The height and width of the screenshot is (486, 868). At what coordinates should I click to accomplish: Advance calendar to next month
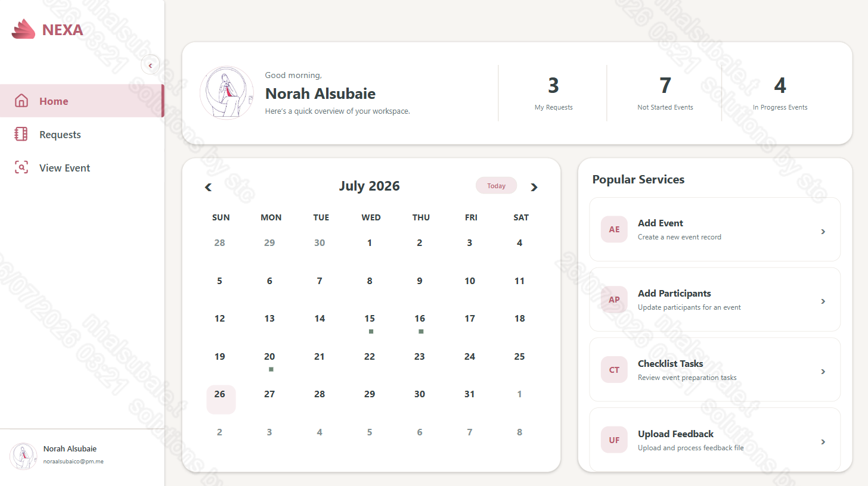coord(534,187)
